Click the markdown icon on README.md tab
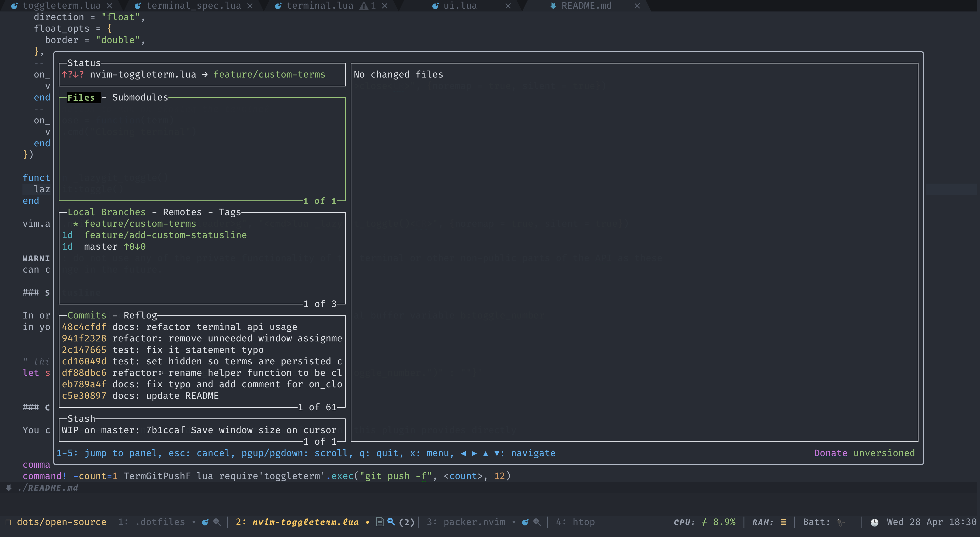980x537 pixels. (x=553, y=6)
